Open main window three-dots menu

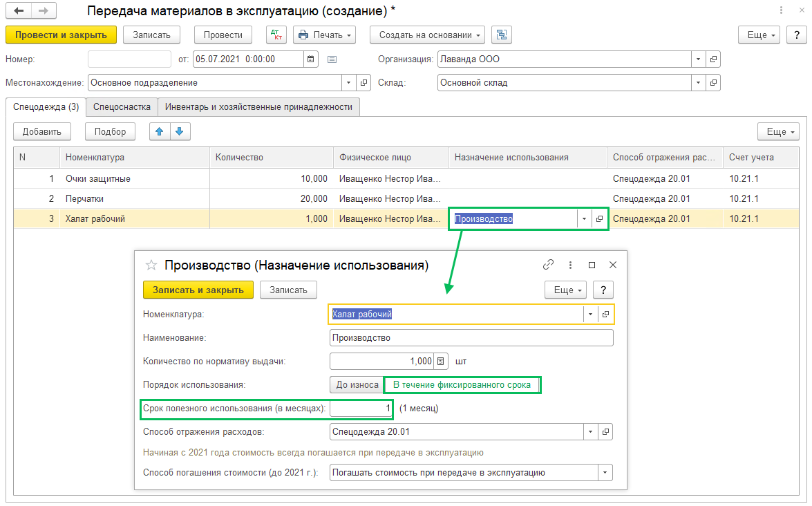[781, 10]
